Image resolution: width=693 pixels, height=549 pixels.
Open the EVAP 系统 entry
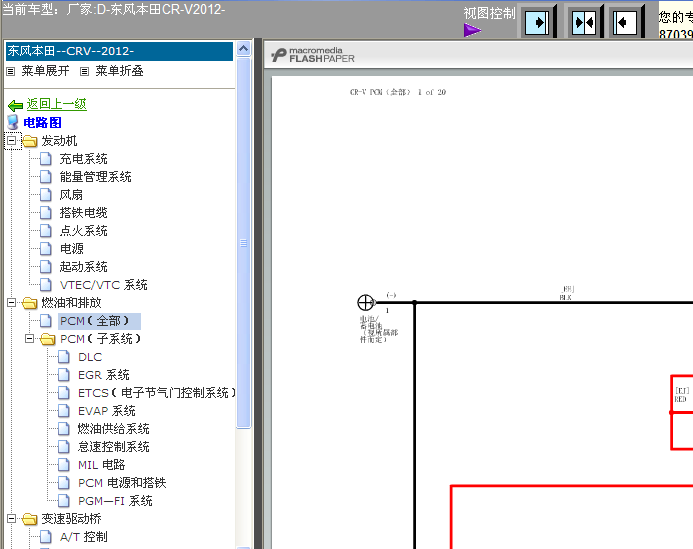[x=107, y=411]
